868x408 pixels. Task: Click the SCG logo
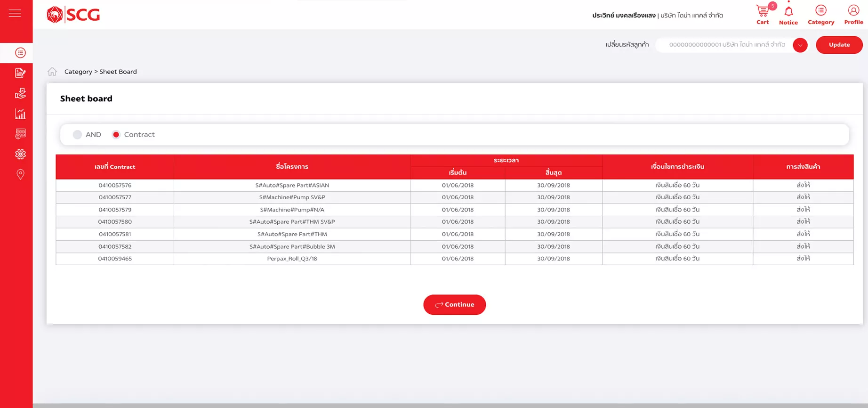[x=73, y=15]
